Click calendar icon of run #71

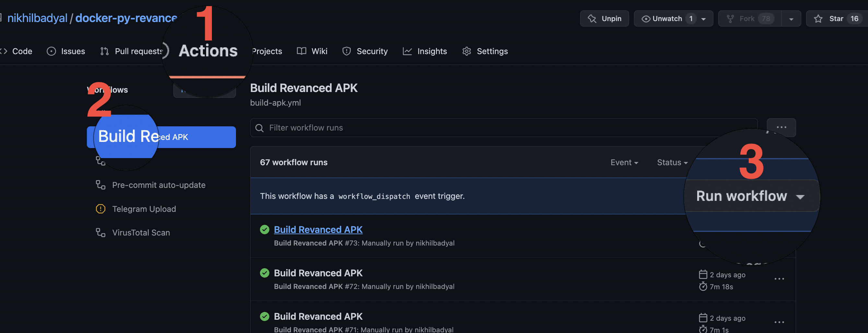click(x=703, y=318)
